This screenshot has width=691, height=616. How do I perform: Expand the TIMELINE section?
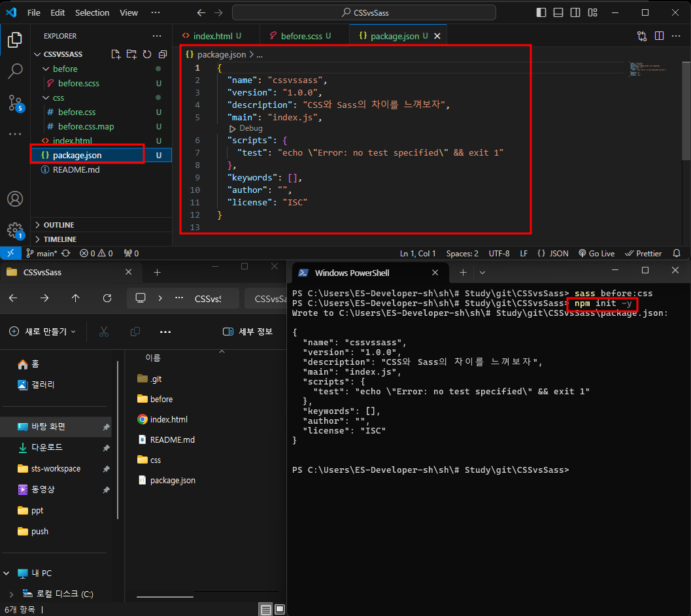[60, 239]
